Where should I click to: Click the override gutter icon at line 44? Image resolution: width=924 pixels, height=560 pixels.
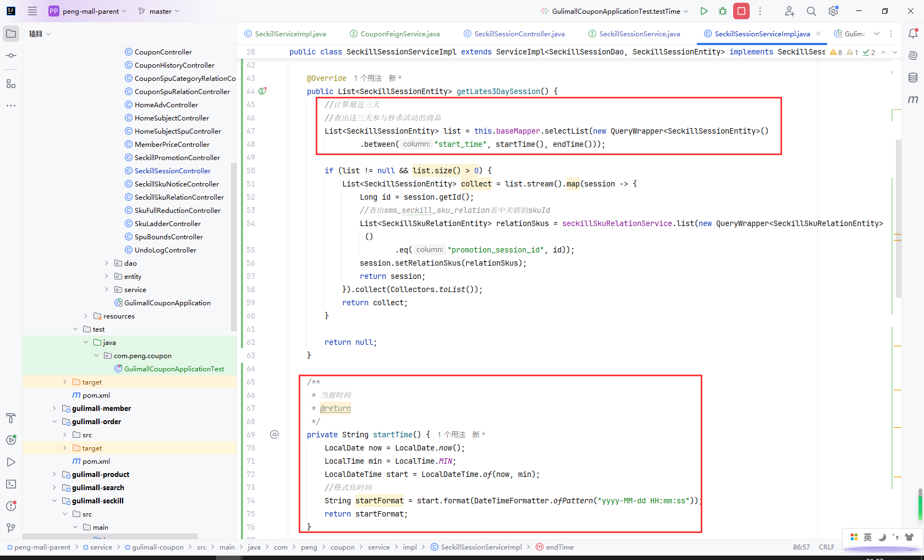(x=263, y=91)
